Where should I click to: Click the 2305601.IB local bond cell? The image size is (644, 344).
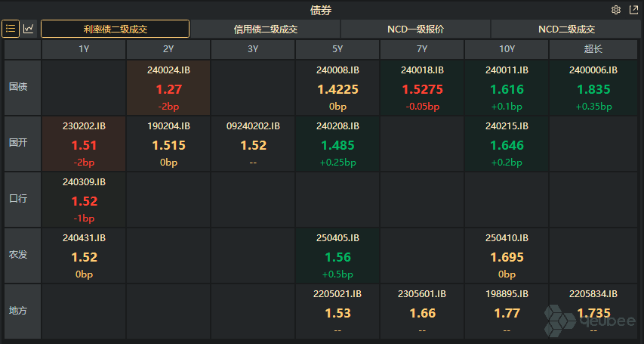pos(422,311)
